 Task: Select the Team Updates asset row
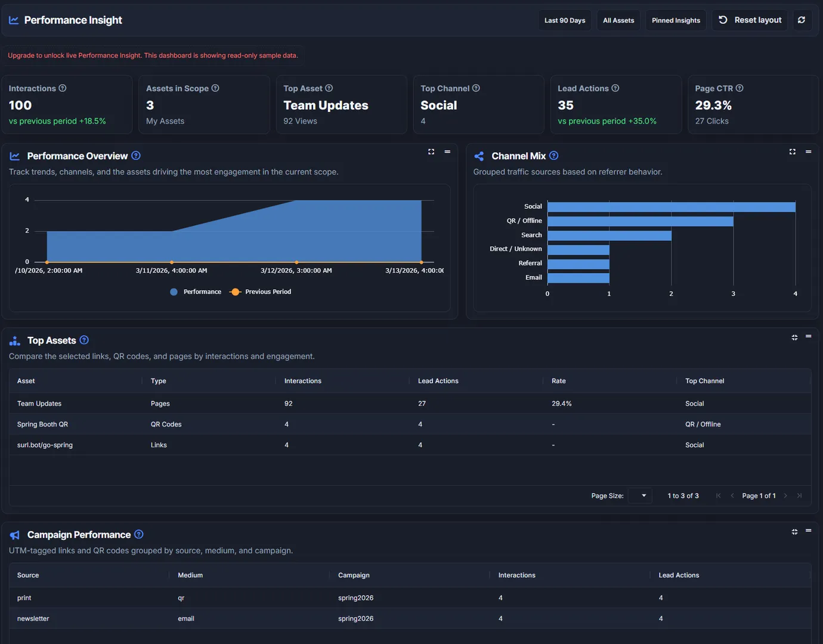pyautogui.click(x=410, y=404)
